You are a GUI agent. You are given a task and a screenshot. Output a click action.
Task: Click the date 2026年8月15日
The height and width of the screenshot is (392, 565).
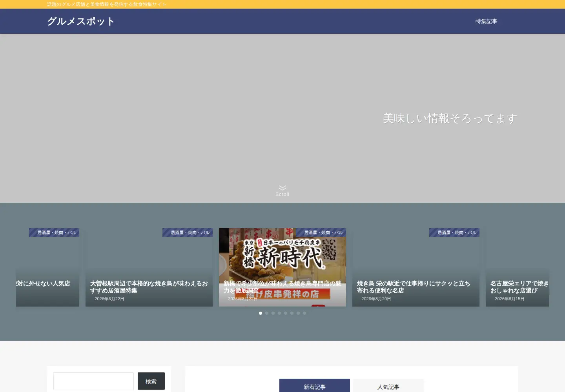[x=510, y=299]
